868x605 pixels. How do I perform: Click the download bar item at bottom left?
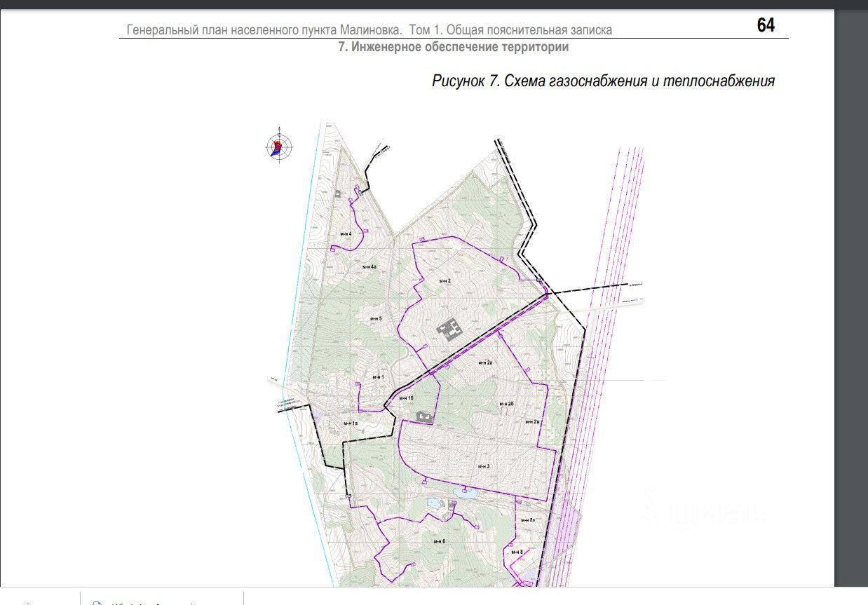pyautogui.click(x=161, y=598)
